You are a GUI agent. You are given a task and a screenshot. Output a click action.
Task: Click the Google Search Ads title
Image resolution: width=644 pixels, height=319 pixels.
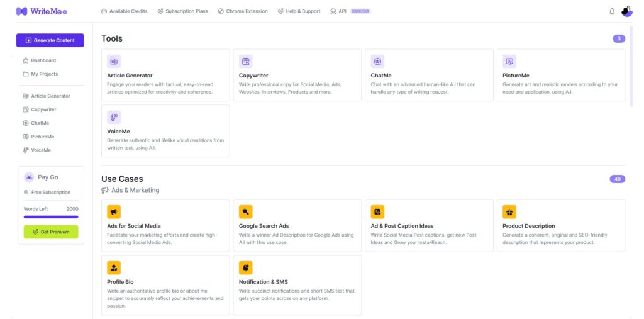click(264, 226)
